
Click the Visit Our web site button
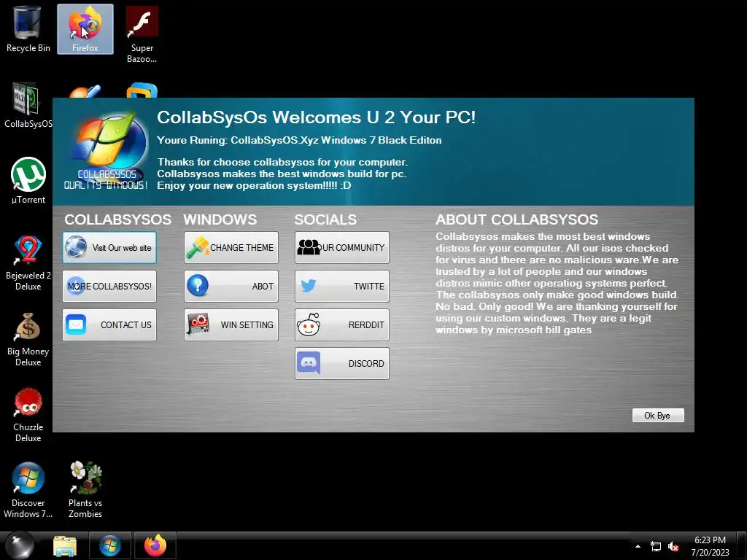109,248
